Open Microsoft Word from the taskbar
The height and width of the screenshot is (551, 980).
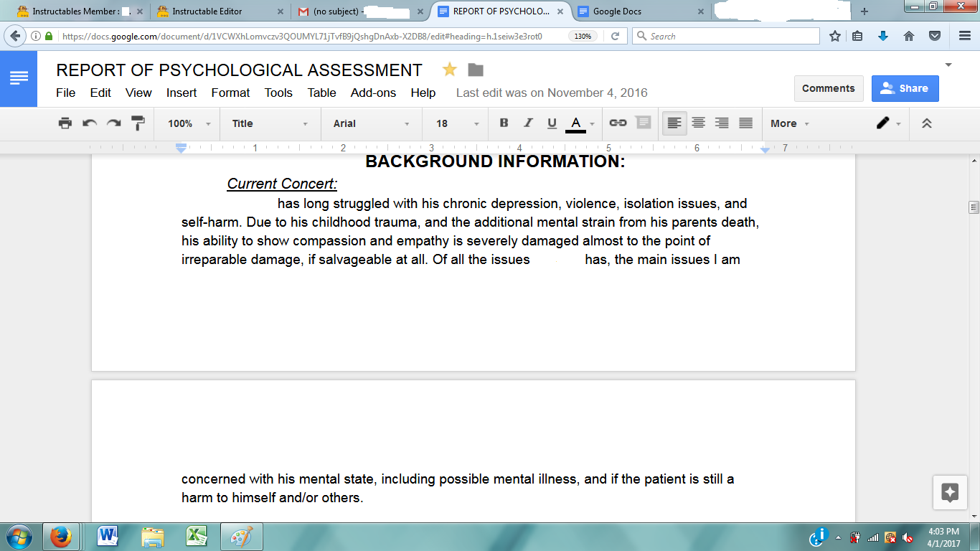pos(109,536)
